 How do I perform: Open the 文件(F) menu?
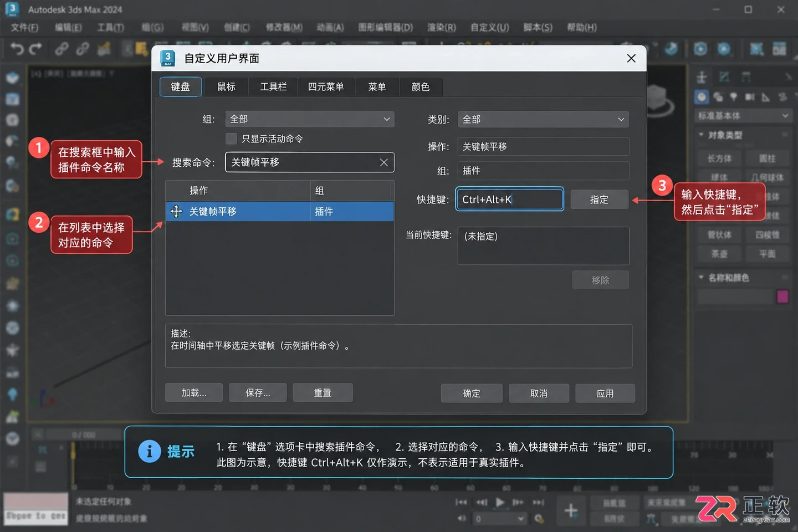24,27
